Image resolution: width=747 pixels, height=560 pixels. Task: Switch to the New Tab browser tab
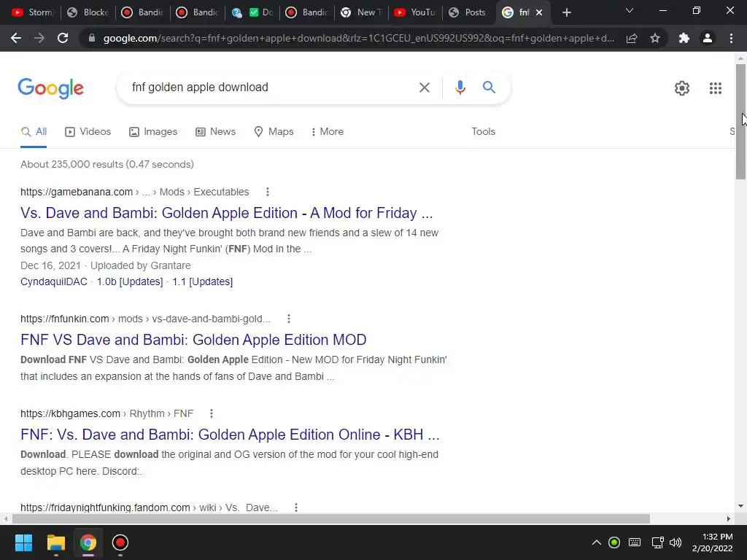[362, 12]
